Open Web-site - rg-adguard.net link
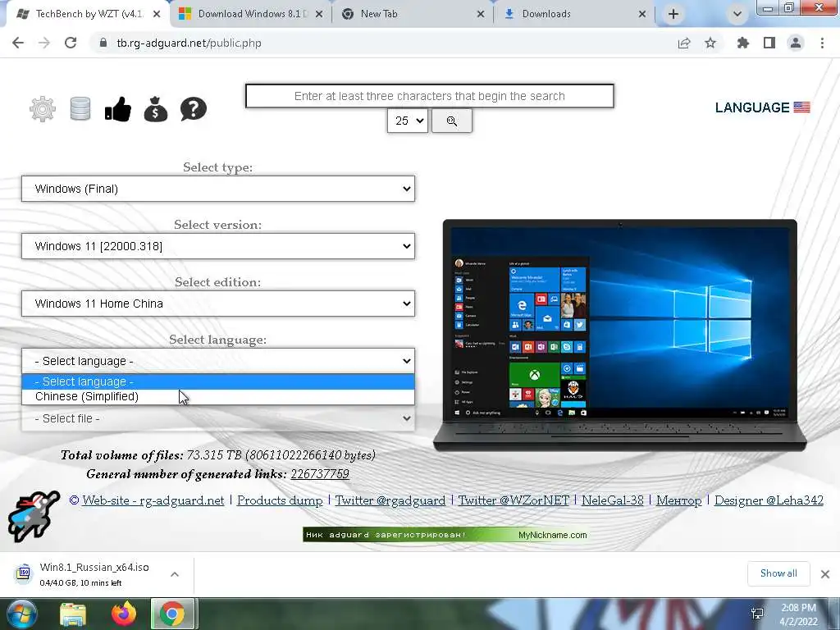 point(153,500)
